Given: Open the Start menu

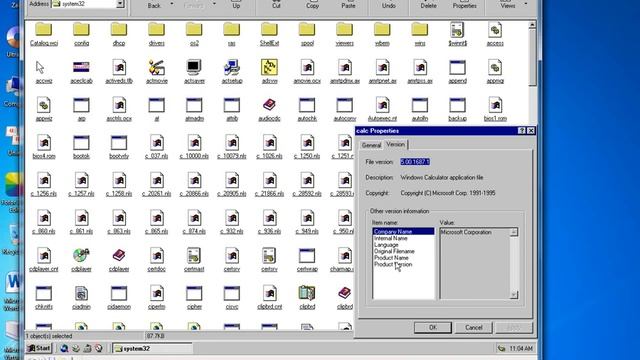Looking at the screenshot, I should tap(39, 349).
